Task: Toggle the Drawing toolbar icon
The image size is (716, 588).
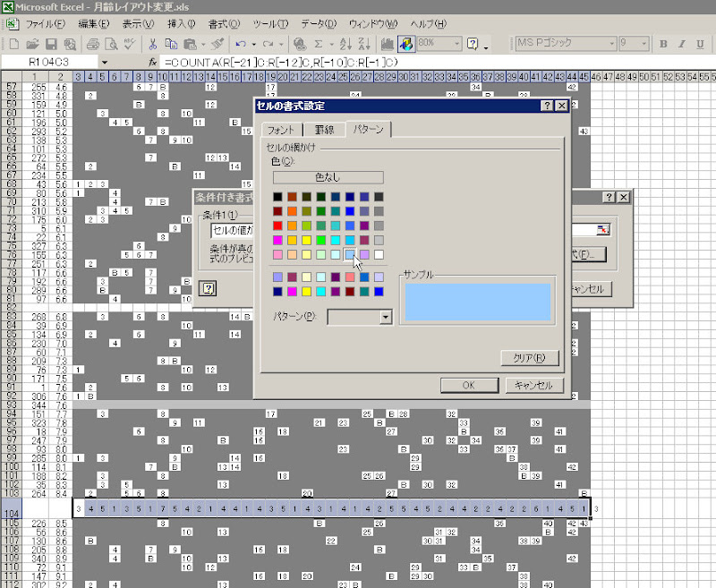Action: (x=406, y=44)
